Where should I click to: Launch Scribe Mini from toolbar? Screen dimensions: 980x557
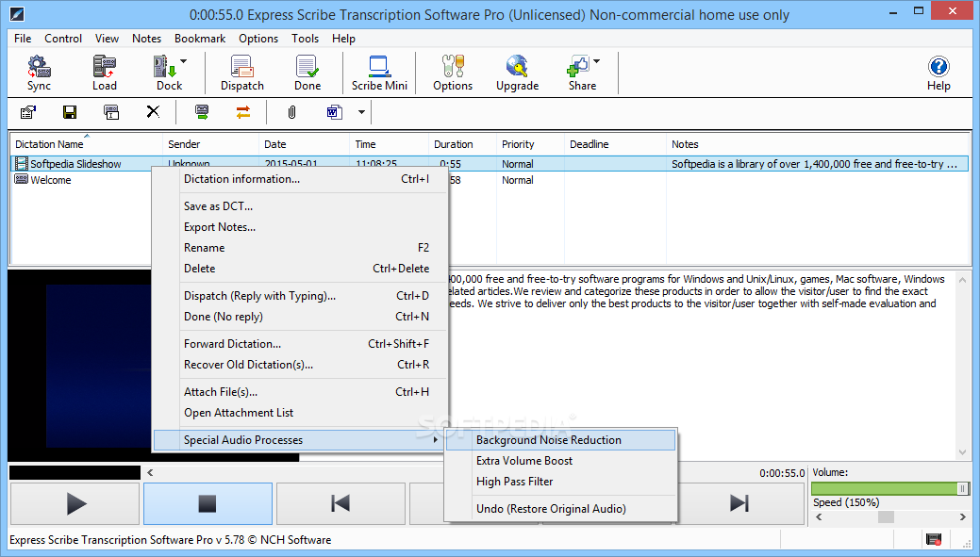click(379, 74)
